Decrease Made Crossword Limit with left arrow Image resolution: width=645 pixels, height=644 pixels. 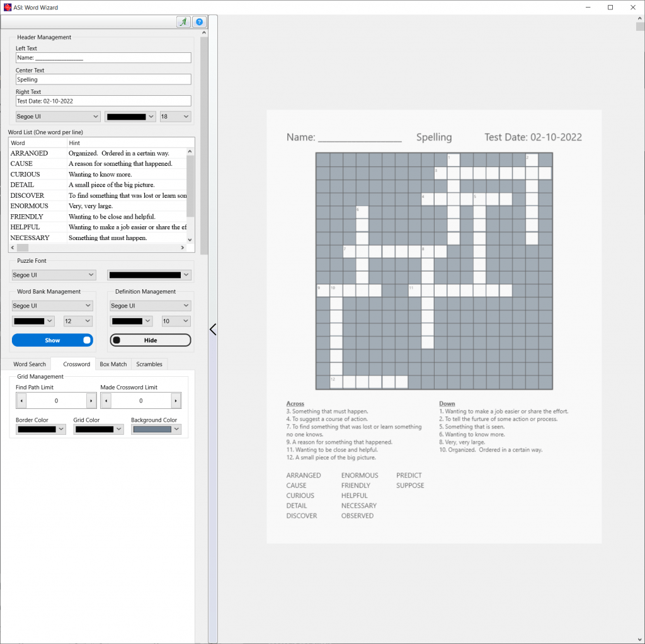[108, 400]
